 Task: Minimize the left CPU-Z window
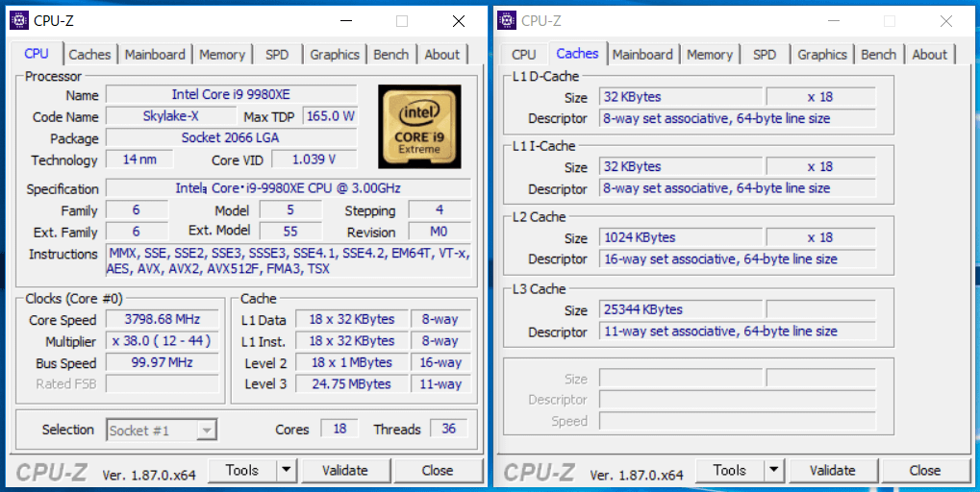point(345,21)
